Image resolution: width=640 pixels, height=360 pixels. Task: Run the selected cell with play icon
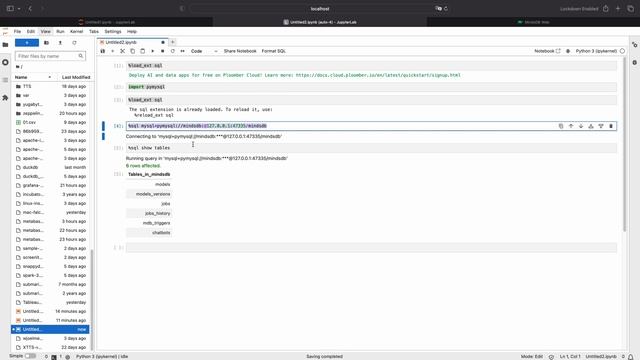pyautogui.click(x=153, y=51)
